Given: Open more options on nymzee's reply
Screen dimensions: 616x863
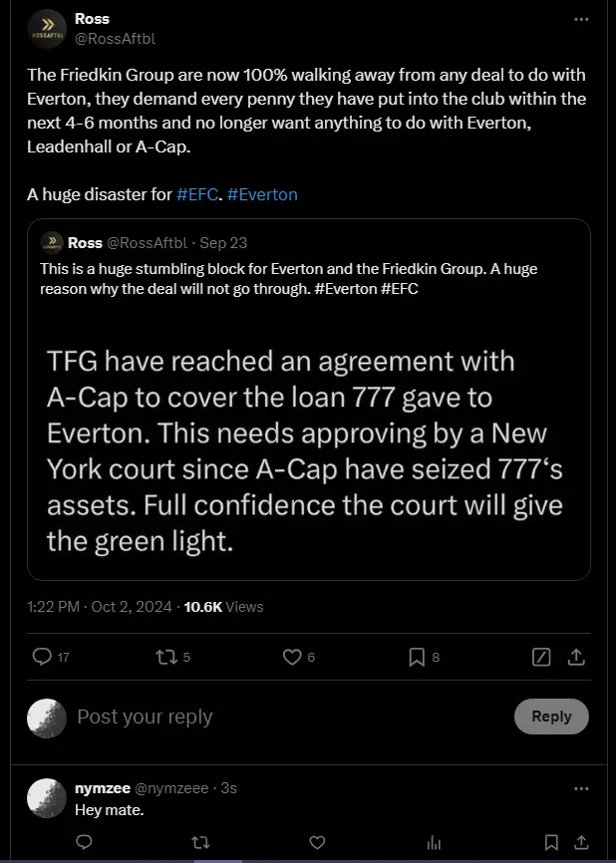Looking at the screenshot, I should [581, 787].
